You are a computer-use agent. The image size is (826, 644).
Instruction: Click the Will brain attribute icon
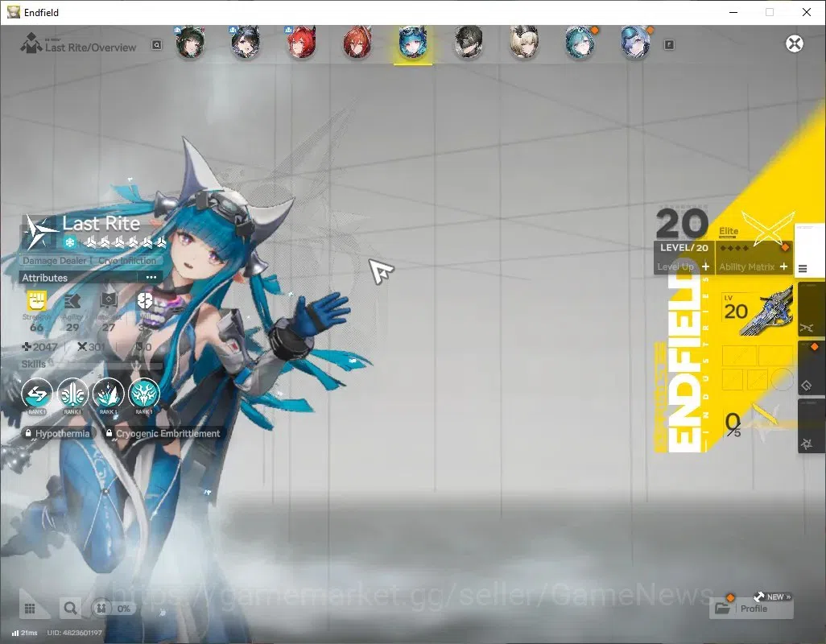point(144,301)
